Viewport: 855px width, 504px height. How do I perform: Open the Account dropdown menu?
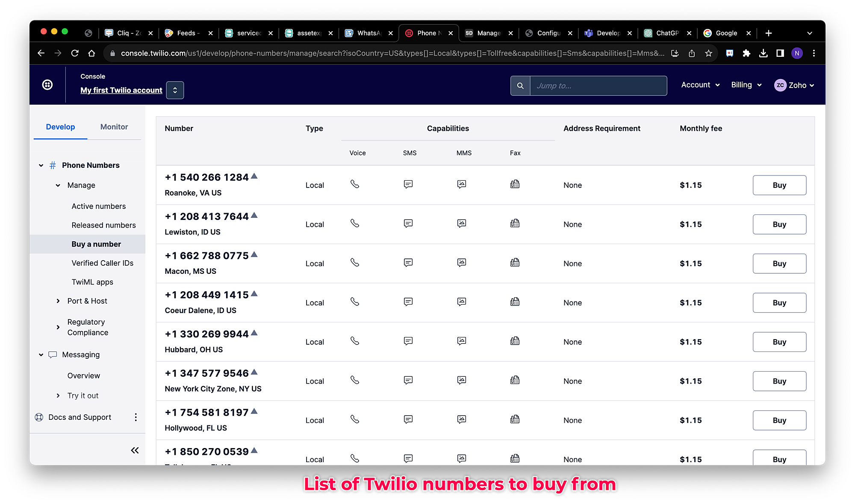click(x=700, y=85)
